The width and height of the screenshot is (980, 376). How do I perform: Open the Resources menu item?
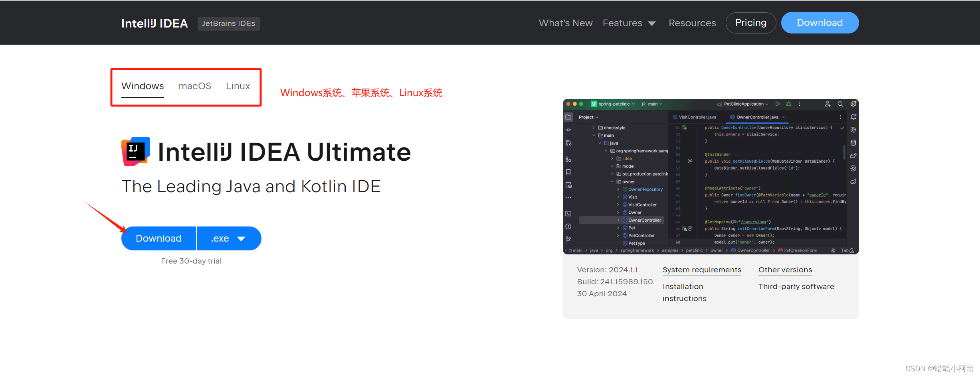pos(692,23)
